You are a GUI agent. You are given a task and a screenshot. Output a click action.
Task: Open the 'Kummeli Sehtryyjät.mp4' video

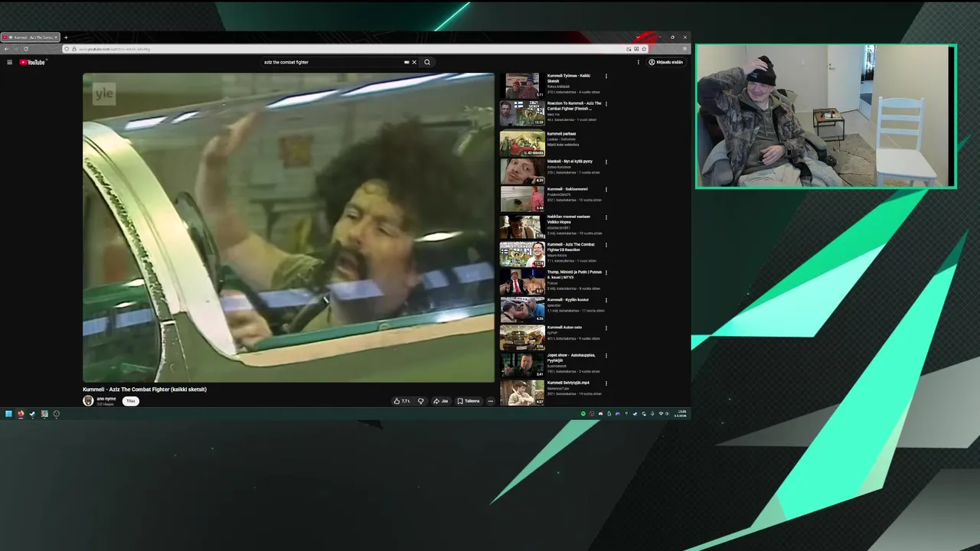(x=568, y=383)
